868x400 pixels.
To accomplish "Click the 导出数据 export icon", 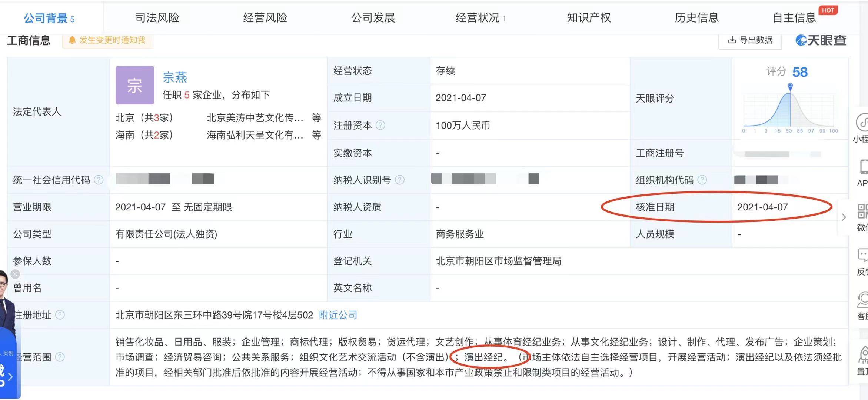I will pos(732,41).
